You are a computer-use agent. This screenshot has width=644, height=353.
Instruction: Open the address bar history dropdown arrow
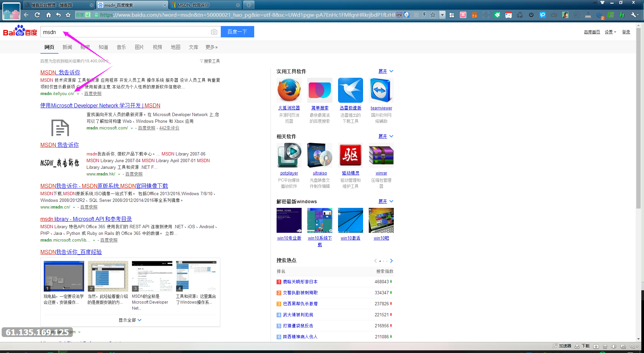pyautogui.click(x=442, y=15)
